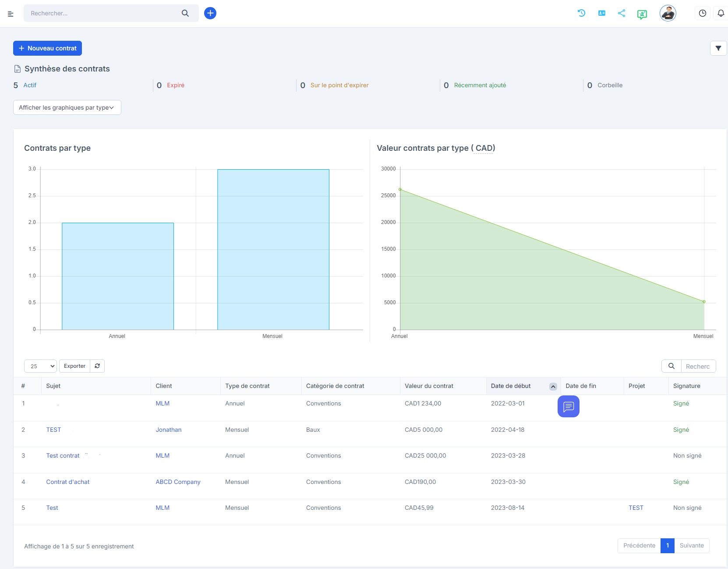This screenshot has width=728, height=569.
Task: Click the share icon in header
Action: point(622,13)
